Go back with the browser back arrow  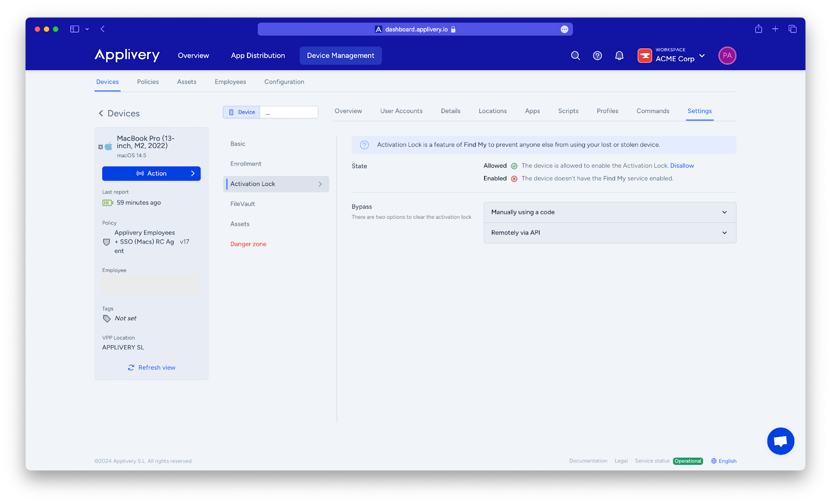tap(102, 29)
